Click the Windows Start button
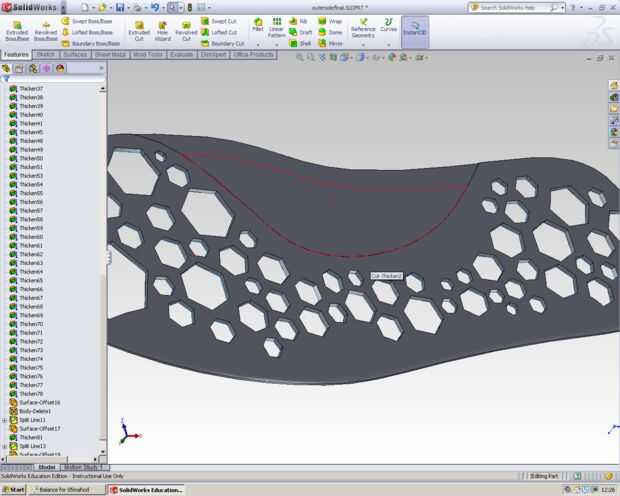Screen dimensions: 620x496 pyautogui.click(x=14, y=490)
